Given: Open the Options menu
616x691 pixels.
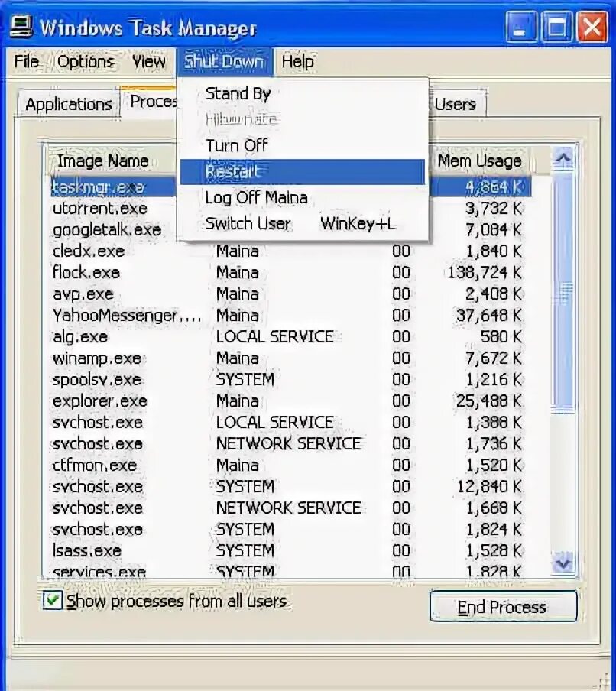Looking at the screenshot, I should pyautogui.click(x=86, y=62).
